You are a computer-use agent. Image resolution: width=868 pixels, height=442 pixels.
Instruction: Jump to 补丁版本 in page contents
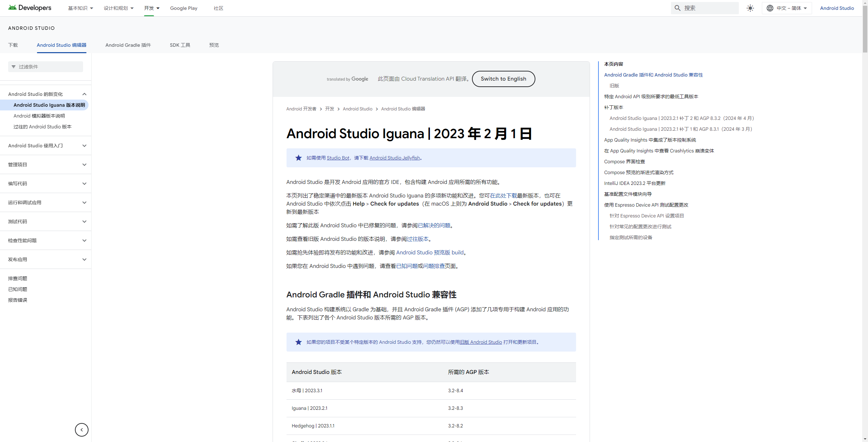(x=613, y=107)
